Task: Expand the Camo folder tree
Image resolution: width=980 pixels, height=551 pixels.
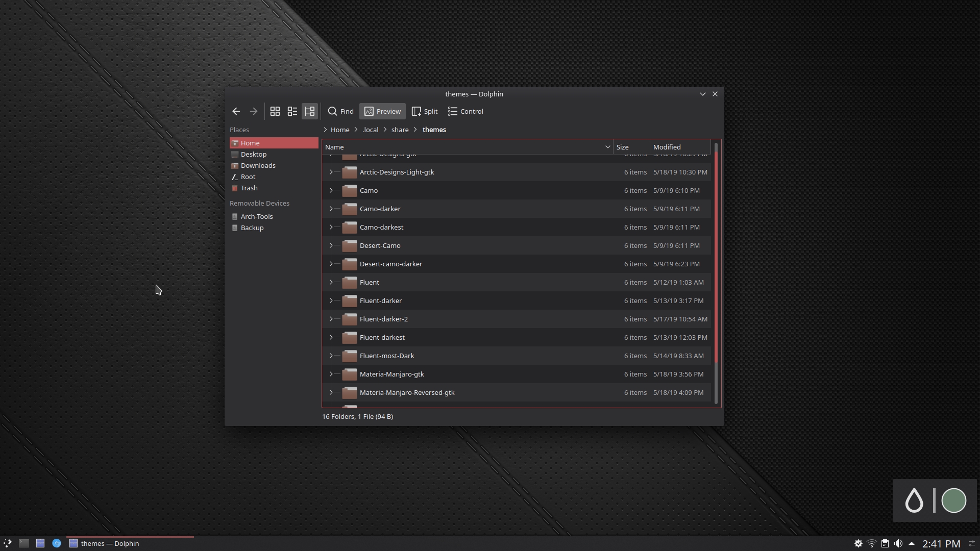Action: click(x=331, y=190)
